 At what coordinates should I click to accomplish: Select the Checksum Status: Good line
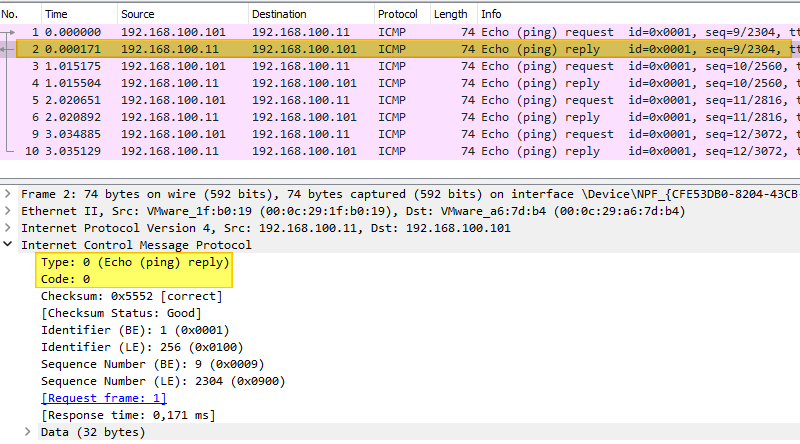(x=121, y=313)
